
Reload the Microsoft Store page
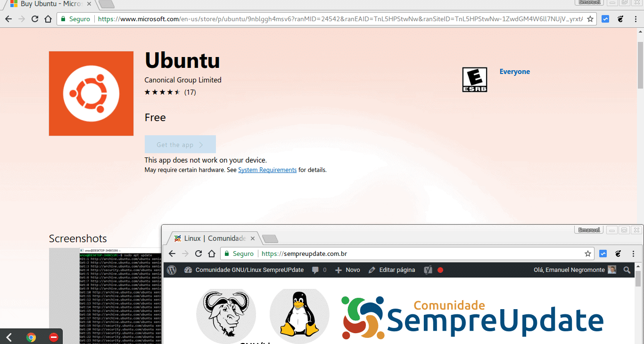point(35,19)
